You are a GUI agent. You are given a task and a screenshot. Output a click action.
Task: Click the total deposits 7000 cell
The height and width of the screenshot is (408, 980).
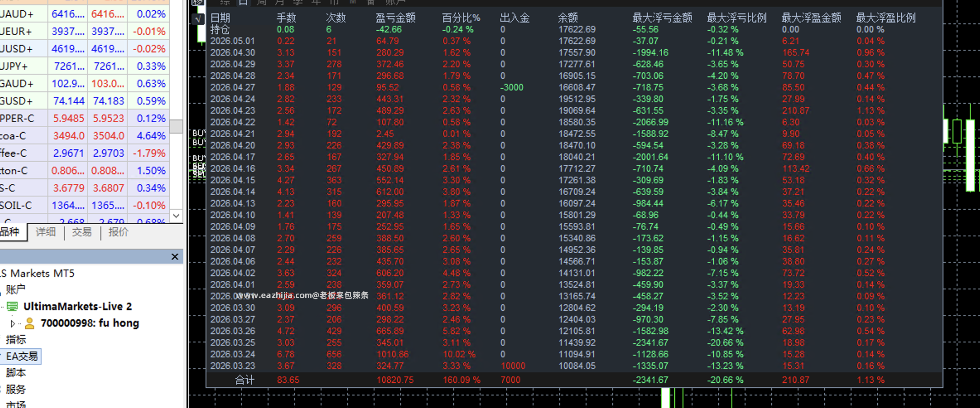pos(510,380)
